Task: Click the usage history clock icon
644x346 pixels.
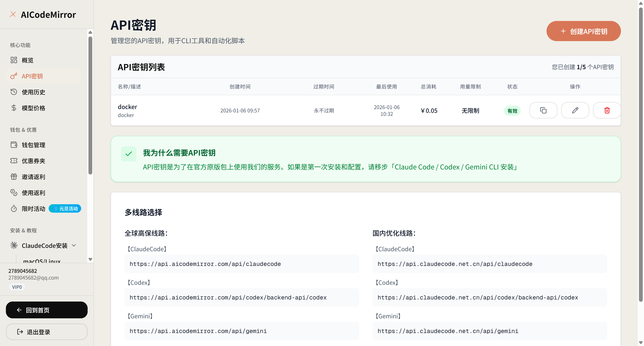Action: point(14,92)
